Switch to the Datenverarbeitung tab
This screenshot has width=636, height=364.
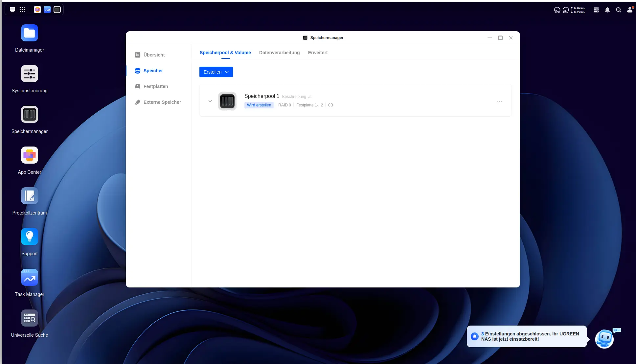(x=279, y=53)
